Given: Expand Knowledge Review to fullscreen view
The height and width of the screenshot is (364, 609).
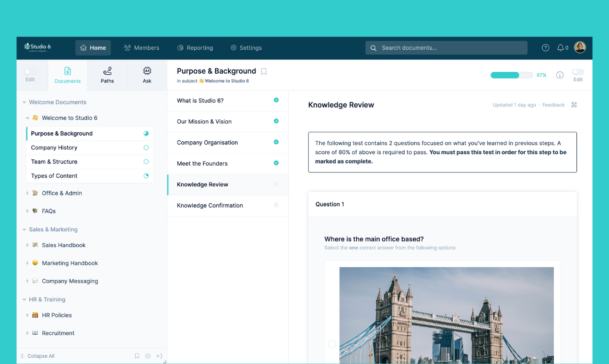Looking at the screenshot, I should [574, 104].
